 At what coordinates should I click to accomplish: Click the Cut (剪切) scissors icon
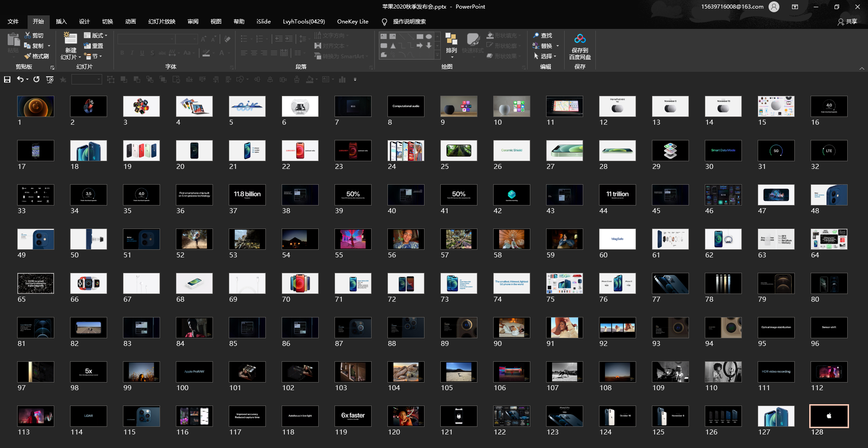pos(28,35)
